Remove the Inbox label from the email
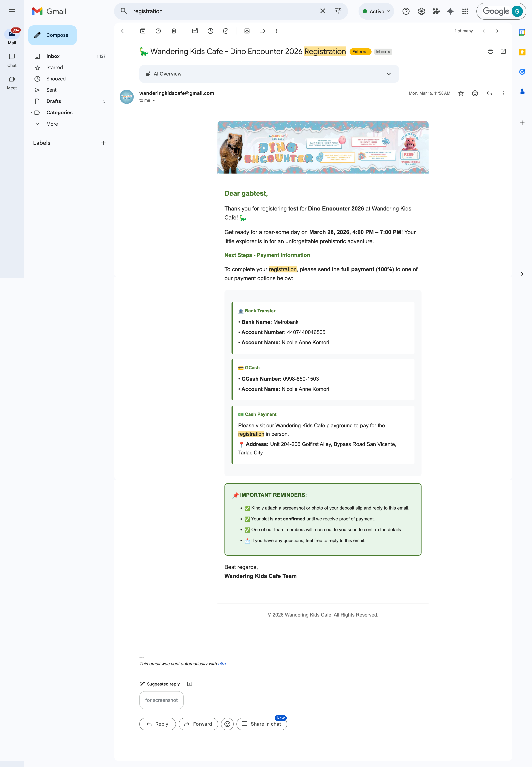The image size is (532, 767). [389, 52]
